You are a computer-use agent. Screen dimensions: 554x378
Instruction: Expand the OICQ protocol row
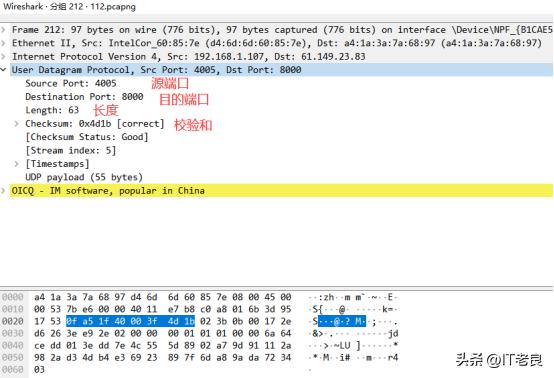point(3,191)
